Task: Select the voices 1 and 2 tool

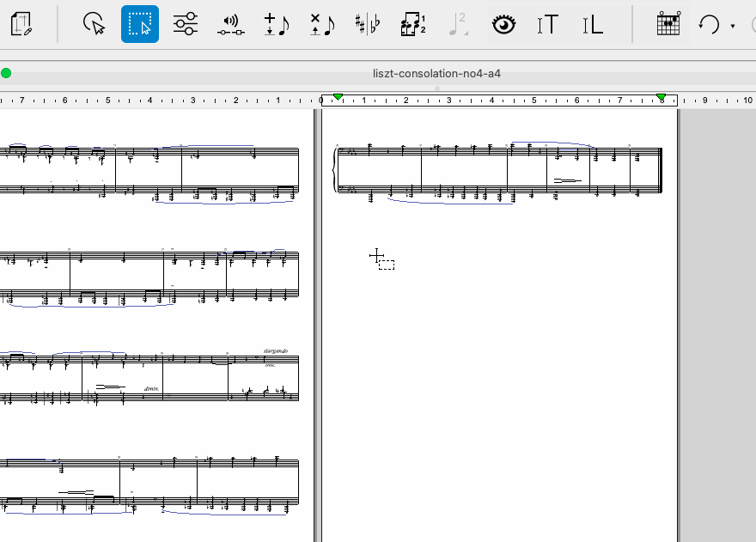Action: coord(413,24)
